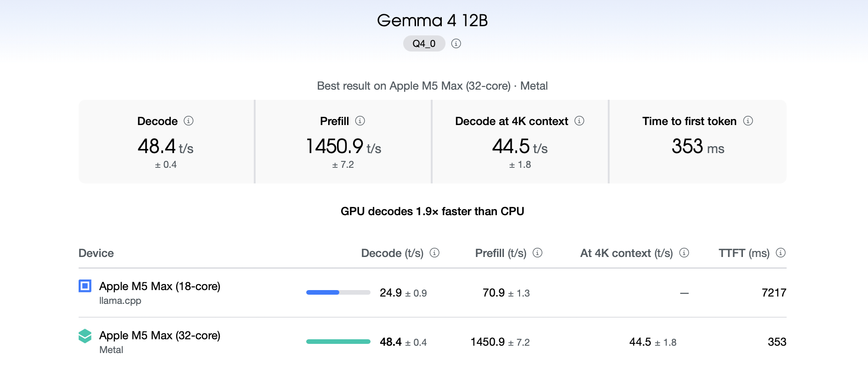Click the dash in the 18-core 4K context cell

(x=685, y=293)
